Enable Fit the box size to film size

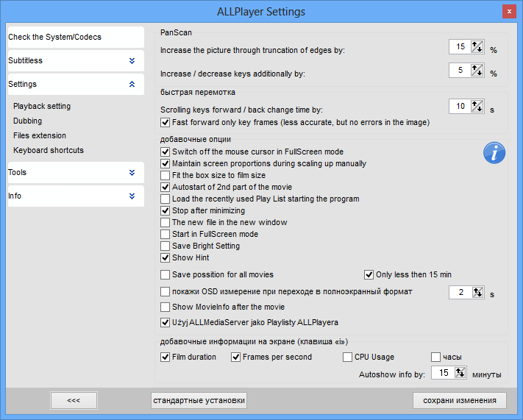(x=165, y=175)
